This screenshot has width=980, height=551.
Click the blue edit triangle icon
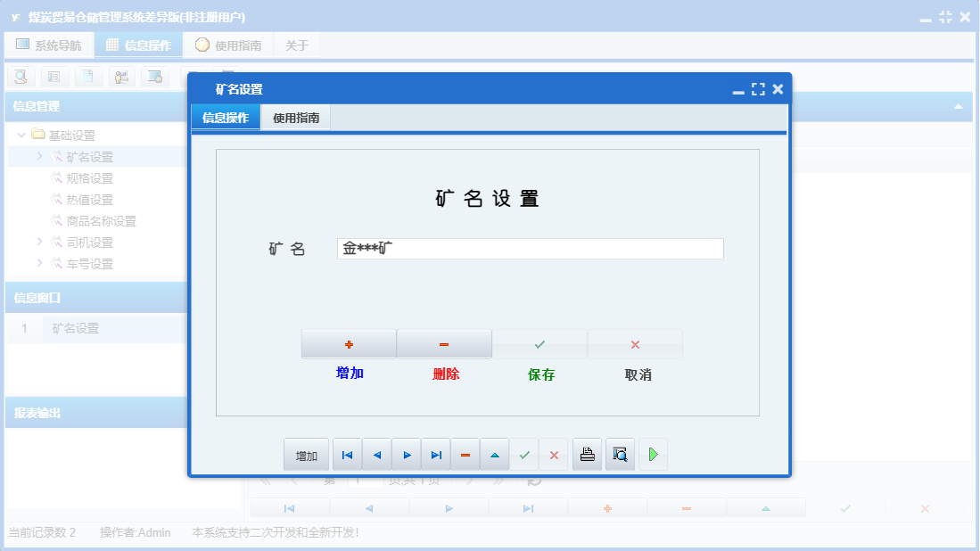pyautogui.click(x=494, y=454)
